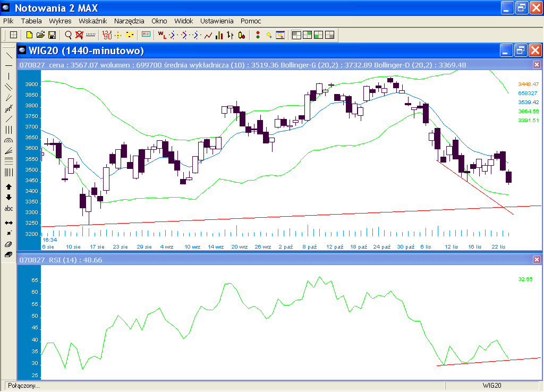The width and height of the screenshot is (544, 392).
Task: Select the horizontal line drawing tool
Action: point(8,65)
